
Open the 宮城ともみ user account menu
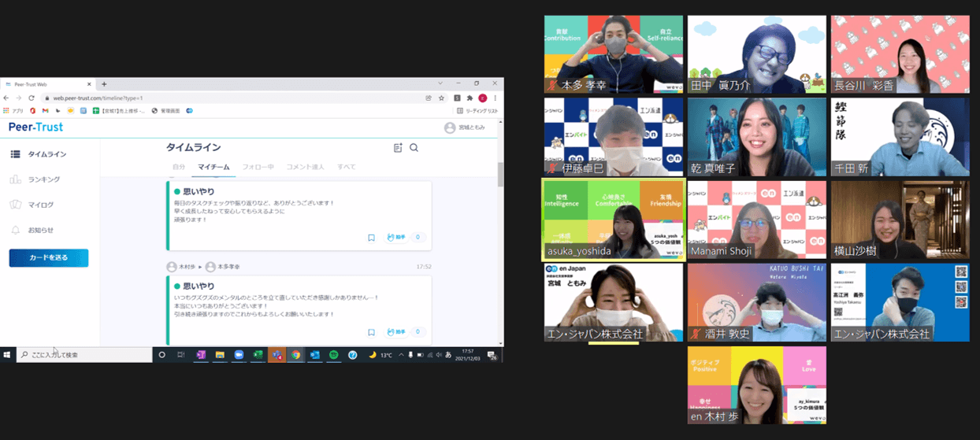465,128
